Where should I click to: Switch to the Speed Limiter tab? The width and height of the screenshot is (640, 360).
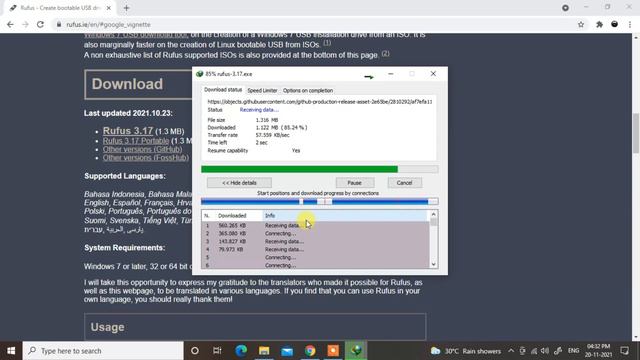[262, 90]
